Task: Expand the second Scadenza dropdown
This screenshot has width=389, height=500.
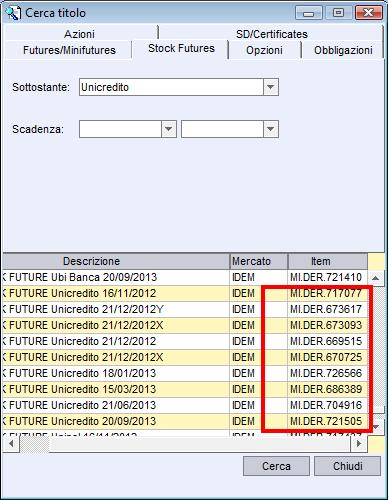Action: click(x=271, y=129)
